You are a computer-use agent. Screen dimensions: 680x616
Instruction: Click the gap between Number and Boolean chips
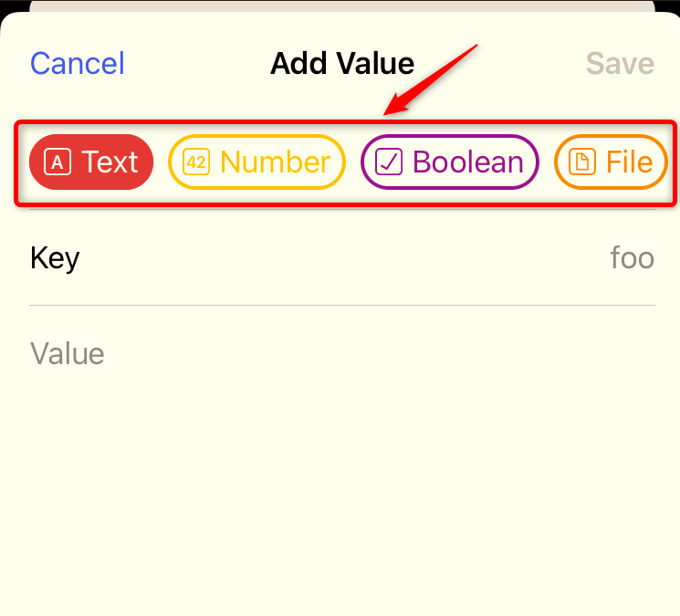(x=353, y=162)
